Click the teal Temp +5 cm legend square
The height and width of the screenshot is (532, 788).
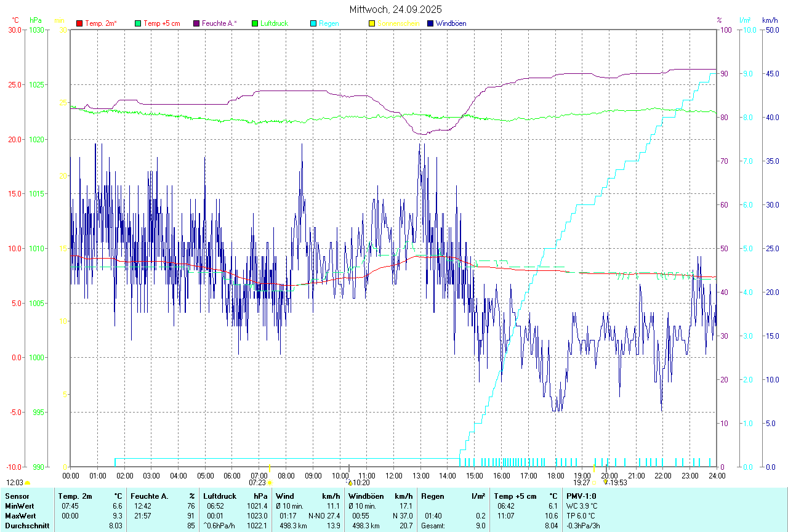(x=138, y=23)
